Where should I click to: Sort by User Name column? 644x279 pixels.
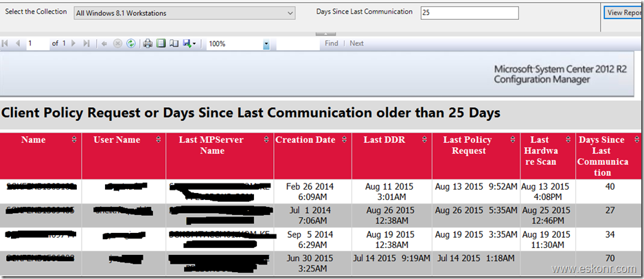(159, 140)
